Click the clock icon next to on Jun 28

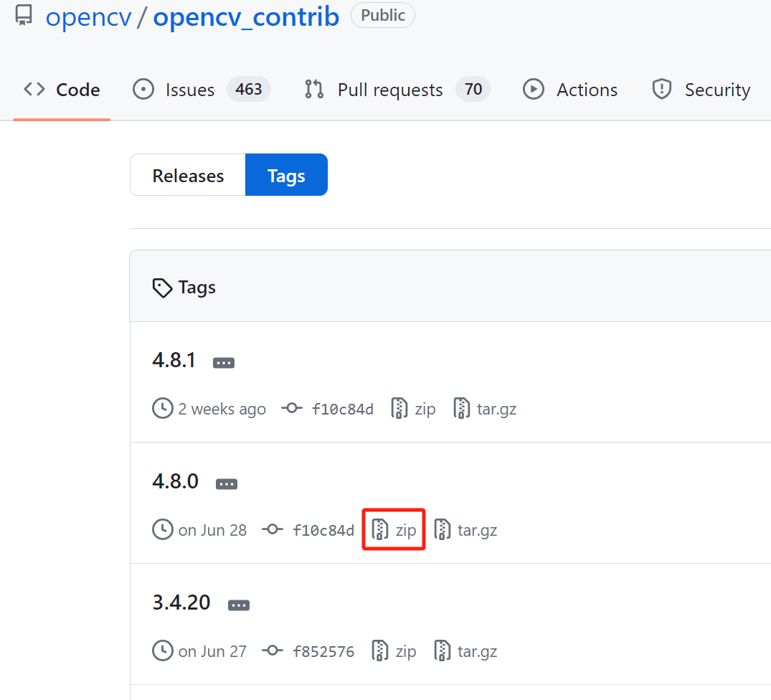[x=163, y=529]
